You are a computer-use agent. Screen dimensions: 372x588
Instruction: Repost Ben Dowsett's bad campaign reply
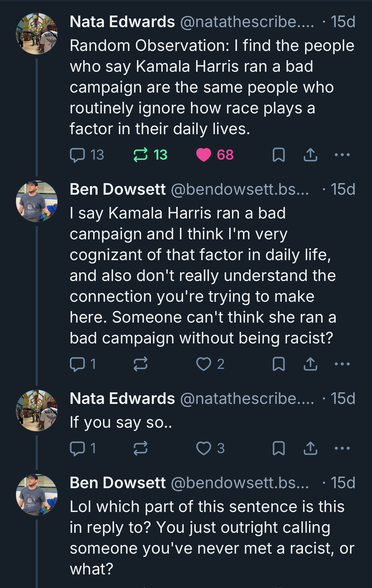(x=141, y=364)
